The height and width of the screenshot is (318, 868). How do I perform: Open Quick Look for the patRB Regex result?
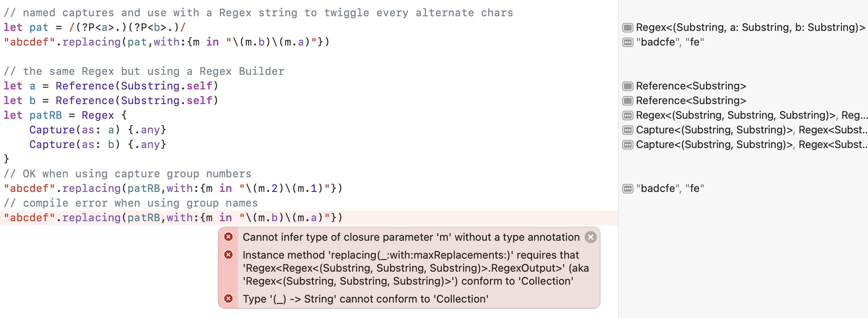pyautogui.click(x=628, y=115)
